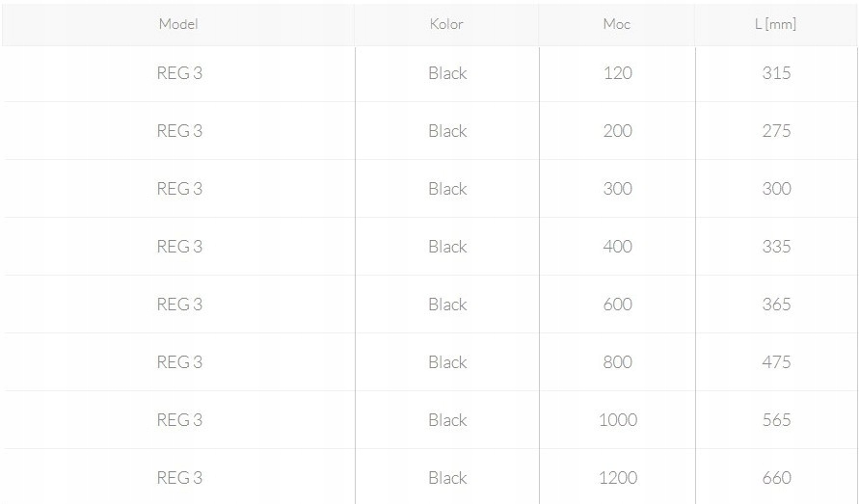Select the L value 335 cell

[x=776, y=247]
